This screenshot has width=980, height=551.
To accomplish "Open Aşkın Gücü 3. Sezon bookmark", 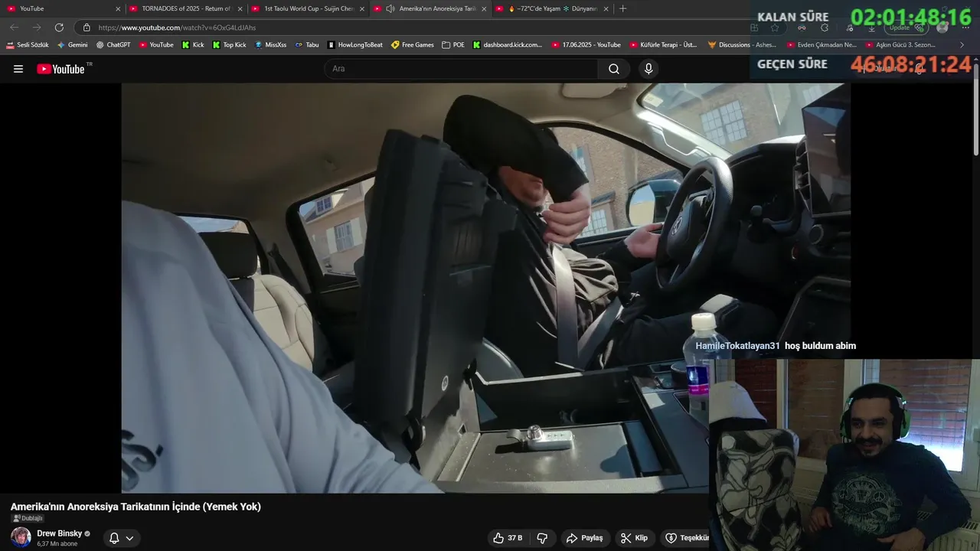I will coord(900,45).
